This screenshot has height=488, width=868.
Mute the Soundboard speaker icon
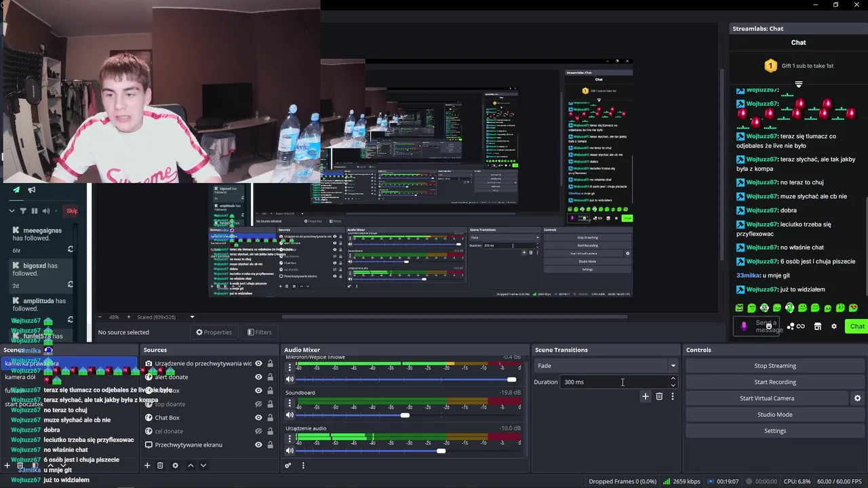point(290,415)
